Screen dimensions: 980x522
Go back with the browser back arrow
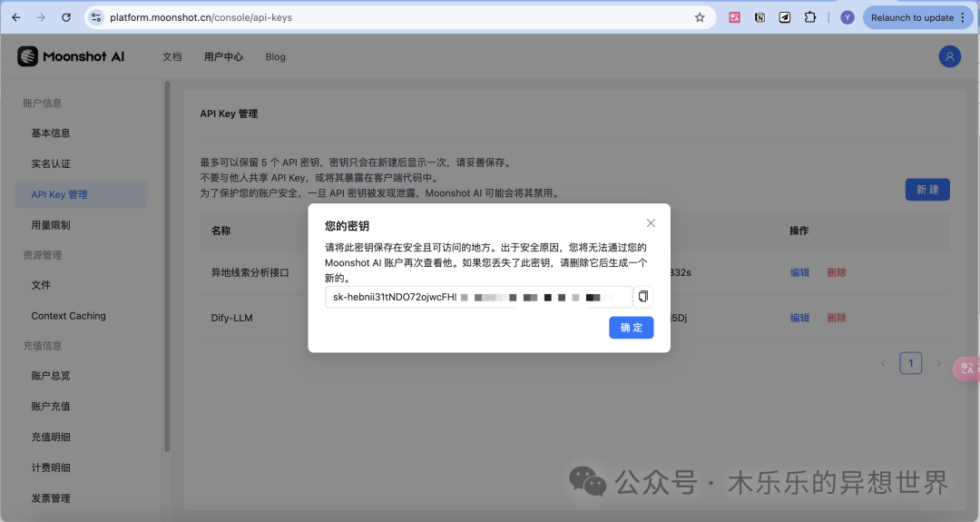coord(16,17)
